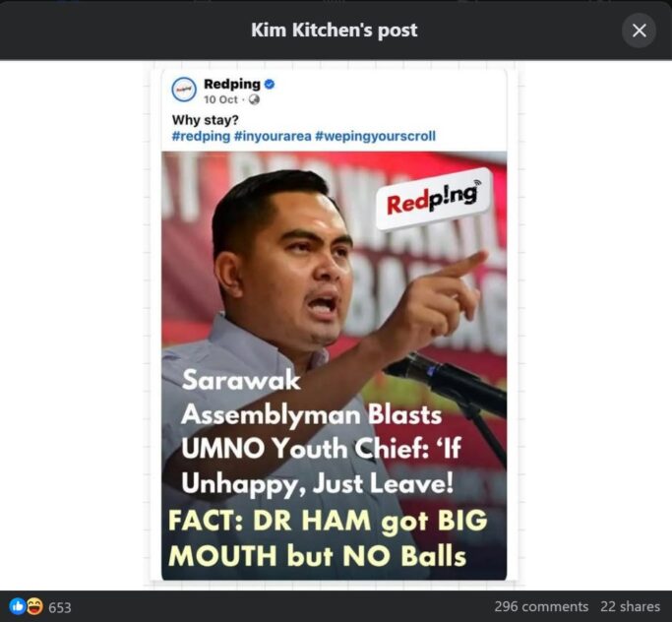Click the blue Like reaction icon
672x622 pixels.
pos(18,606)
